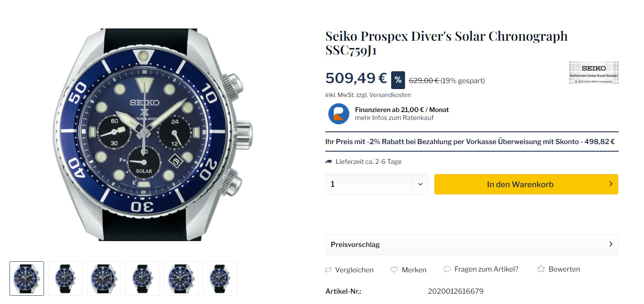The height and width of the screenshot is (304, 644).
Task: Click the main Seiko watch product image
Action: (153, 135)
